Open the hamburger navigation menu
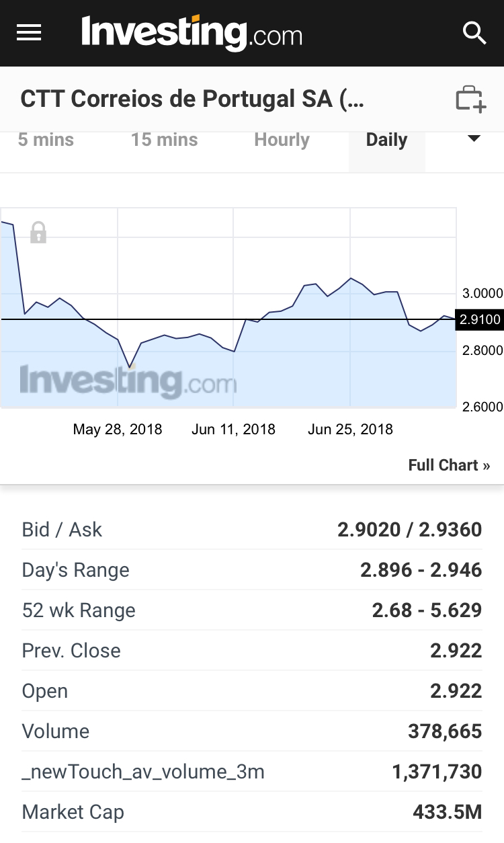This screenshot has width=504, height=843. pos(29,32)
